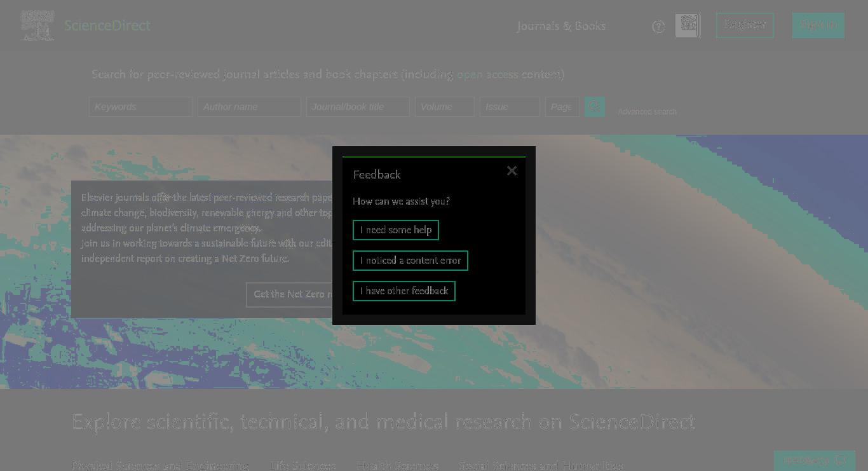Choose 'I noticed a content error'

(410, 261)
